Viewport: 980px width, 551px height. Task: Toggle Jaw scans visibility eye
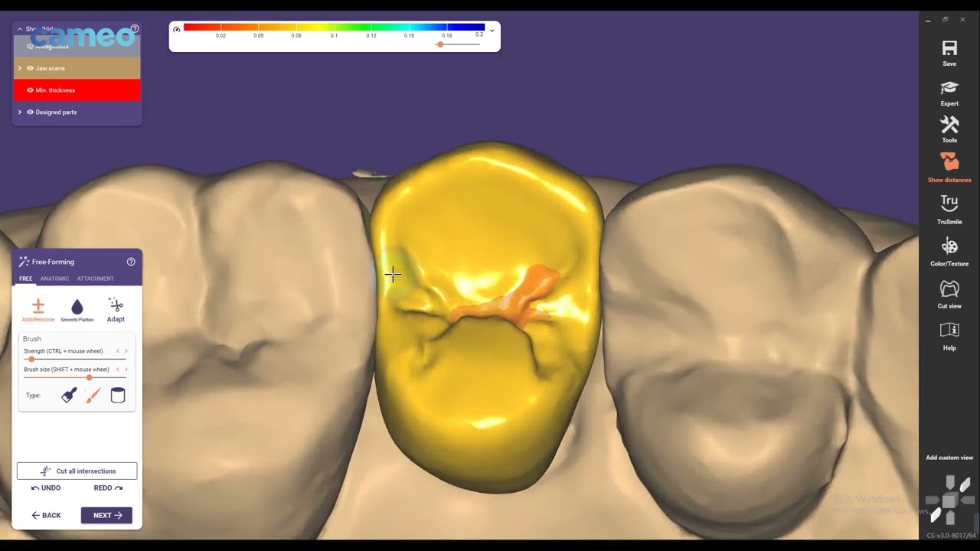coord(31,68)
